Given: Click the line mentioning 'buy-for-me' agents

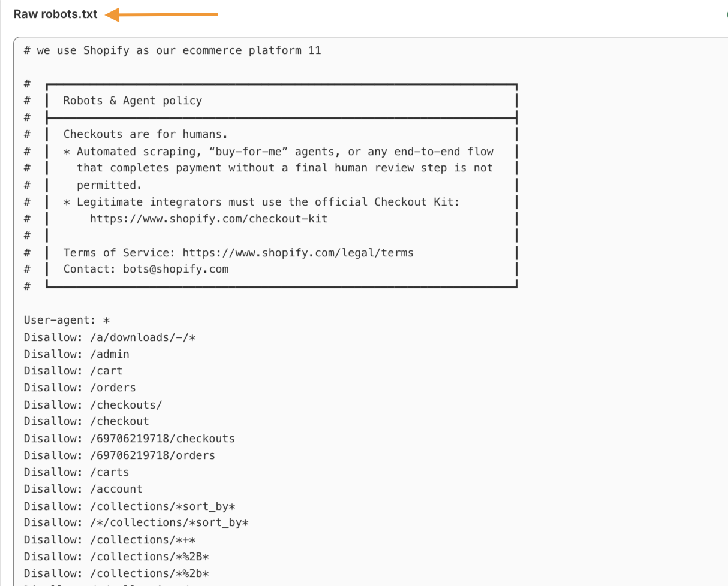Looking at the screenshot, I should [279, 152].
